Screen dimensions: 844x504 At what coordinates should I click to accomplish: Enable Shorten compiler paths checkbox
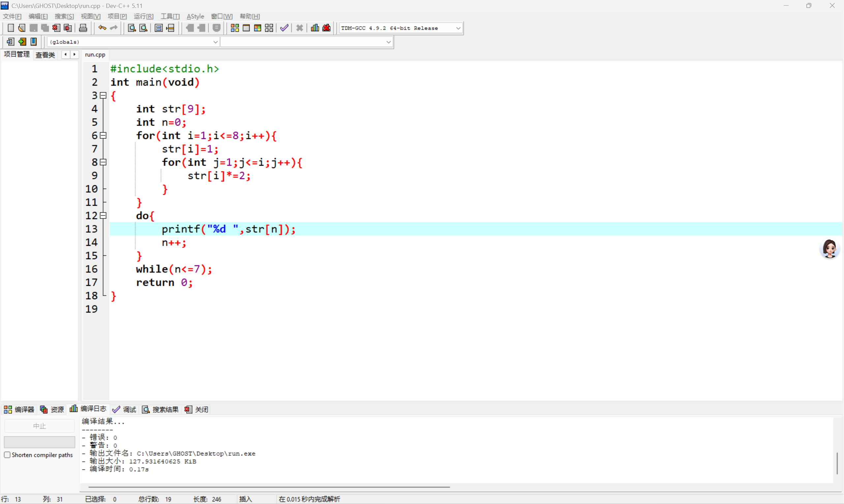tap(7, 455)
